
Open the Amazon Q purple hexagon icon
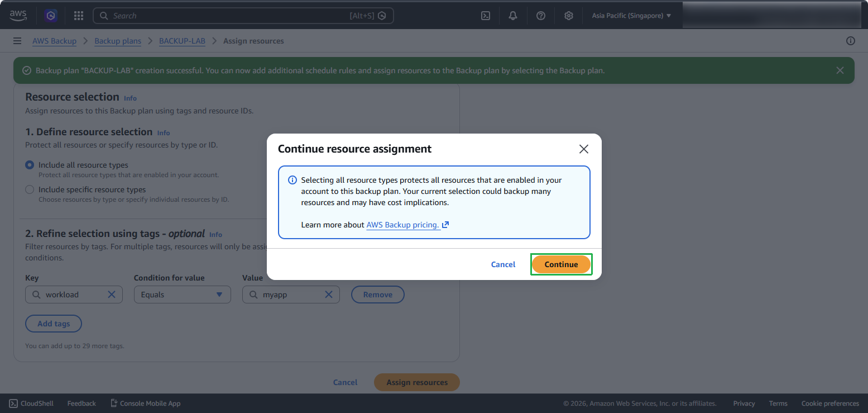click(51, 16)
